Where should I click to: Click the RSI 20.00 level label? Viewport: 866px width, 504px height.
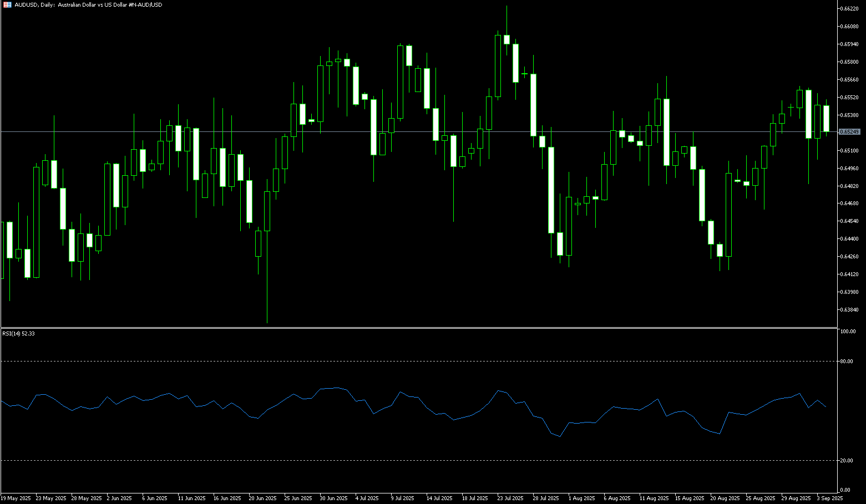pos(847,461)
